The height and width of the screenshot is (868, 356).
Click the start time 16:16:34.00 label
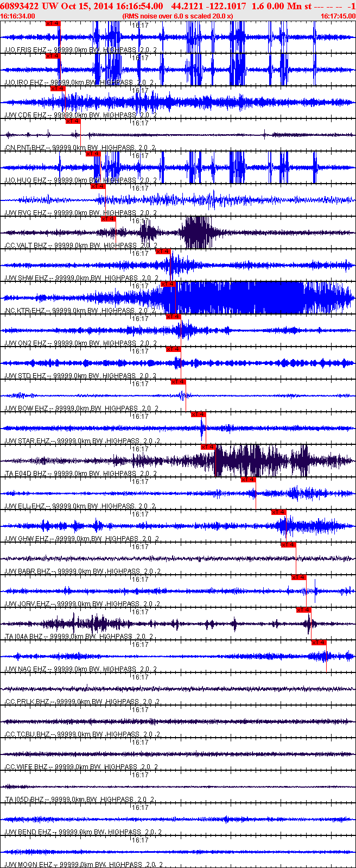click(x=18, y=16)
